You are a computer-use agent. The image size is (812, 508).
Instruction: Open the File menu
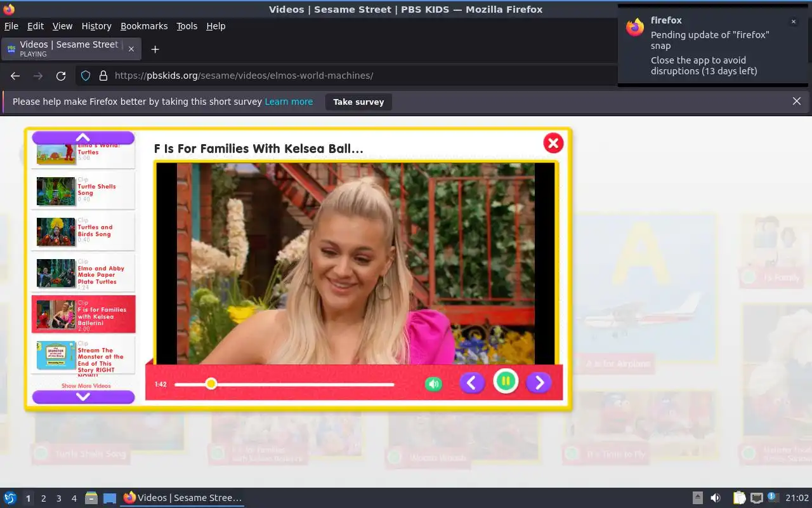(x=11, y=26)
